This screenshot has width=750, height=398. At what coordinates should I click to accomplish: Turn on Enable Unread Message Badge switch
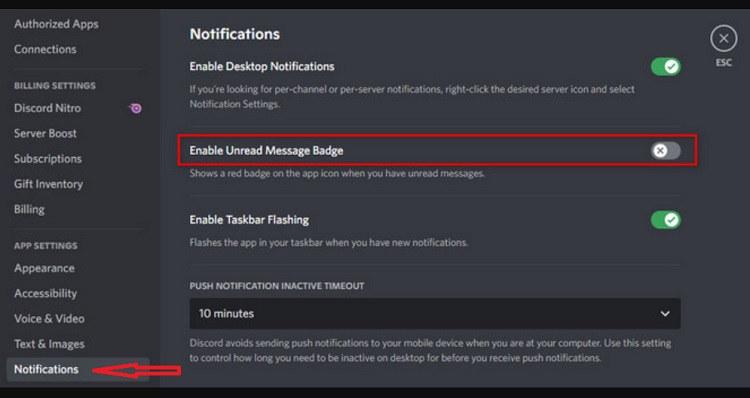665,151
